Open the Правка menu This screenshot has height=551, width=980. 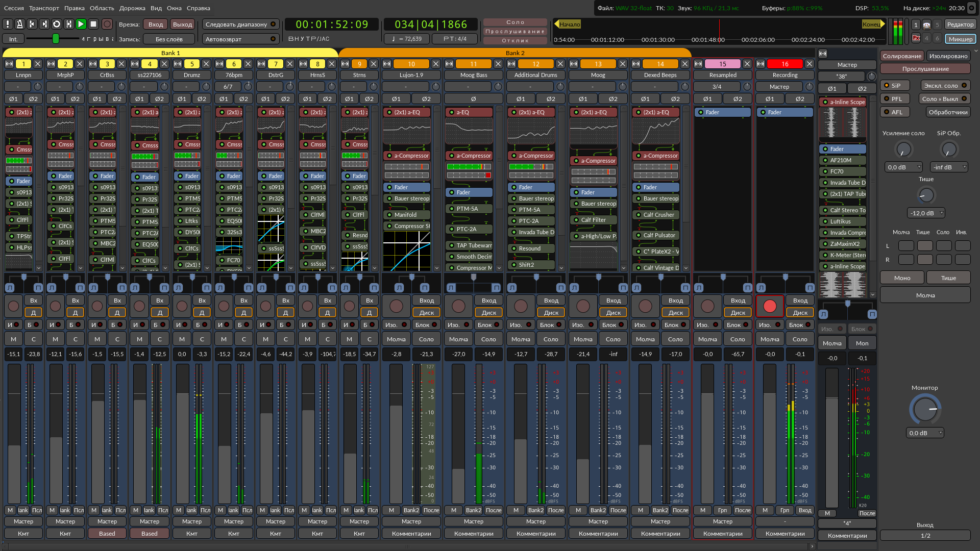click(x=75, y=8)
